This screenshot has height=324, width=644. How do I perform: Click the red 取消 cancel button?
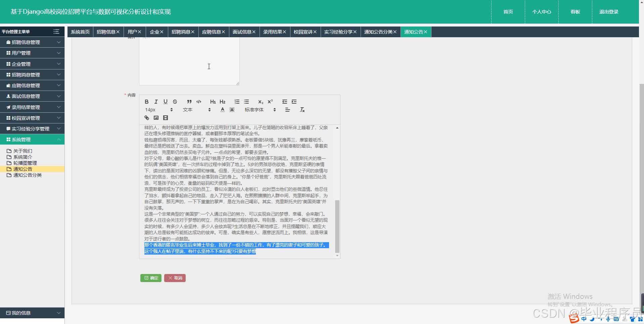[175, 278]
